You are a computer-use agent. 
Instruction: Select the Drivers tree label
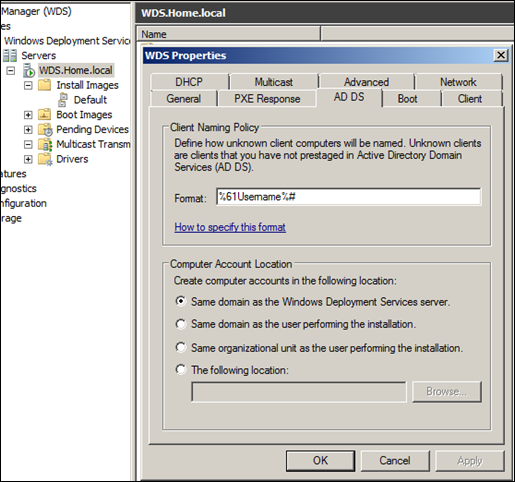72,159
